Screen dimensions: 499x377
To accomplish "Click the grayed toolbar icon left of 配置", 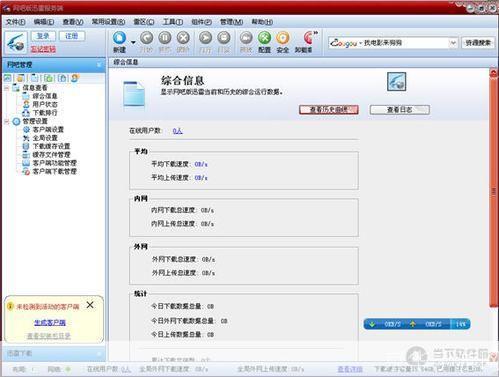I will coord(246,38).
